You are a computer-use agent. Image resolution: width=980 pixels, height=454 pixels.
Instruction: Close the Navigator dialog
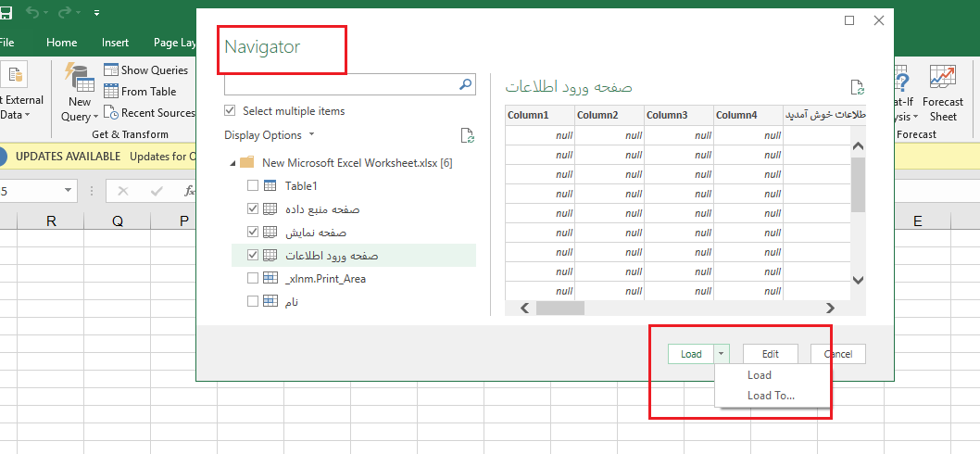pyautogui.click(x=879, y=20)
